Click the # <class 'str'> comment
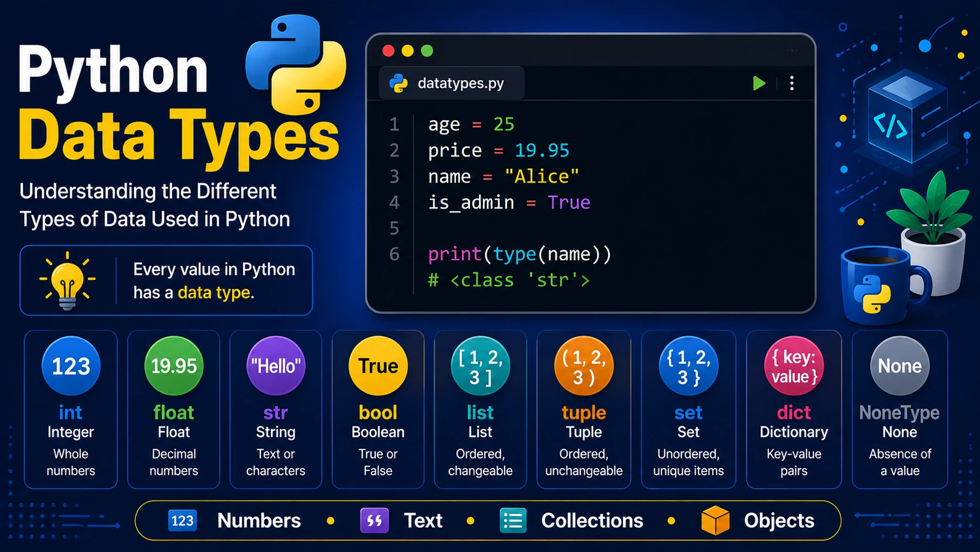 pos(509,280)
